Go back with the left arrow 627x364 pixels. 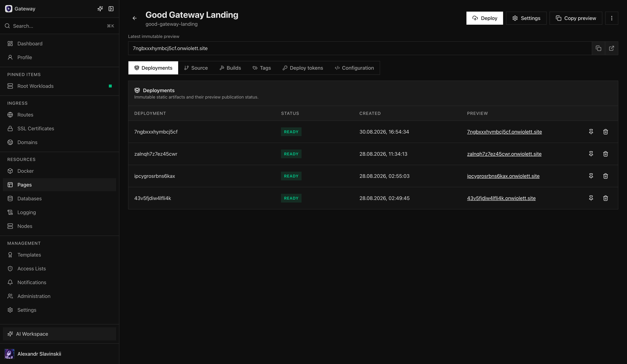coord(134,18)
